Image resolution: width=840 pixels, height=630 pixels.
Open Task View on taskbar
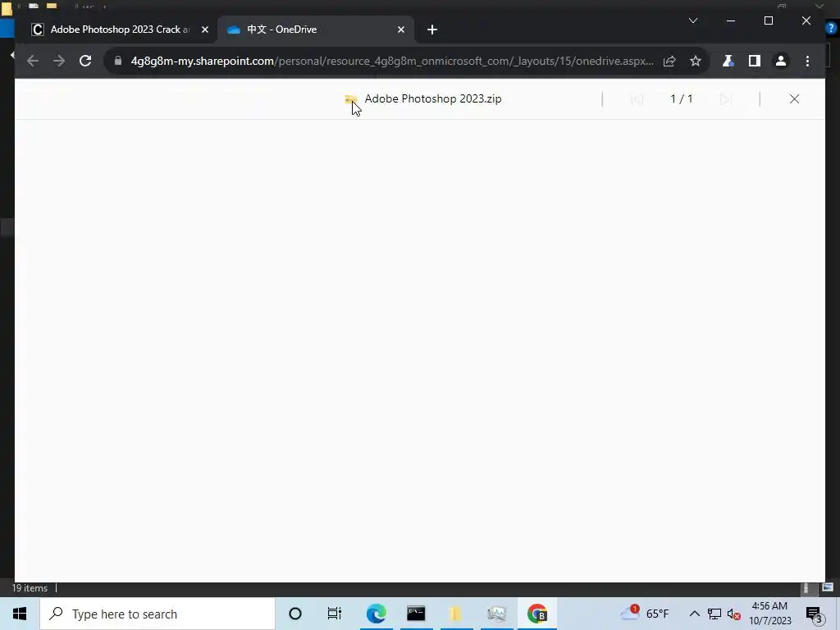pyautogui.click(x=335, y=614)
